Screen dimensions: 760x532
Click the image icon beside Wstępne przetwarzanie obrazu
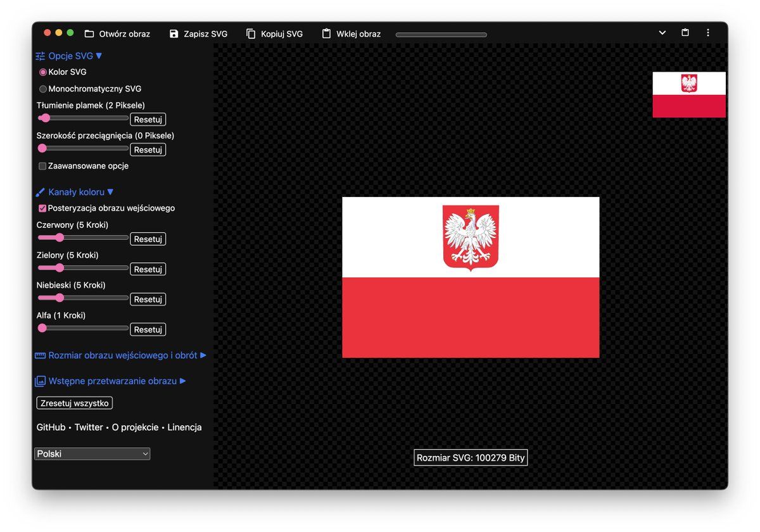click(x=41, y=381)
